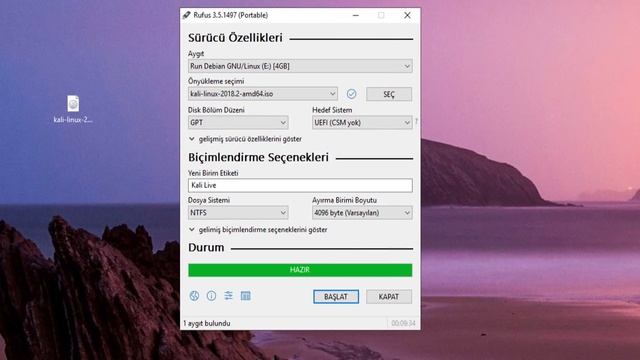Click the Rufus title bar app icon
The height and width of the screenshot is (360, 640).
click(x=187, y=15)
